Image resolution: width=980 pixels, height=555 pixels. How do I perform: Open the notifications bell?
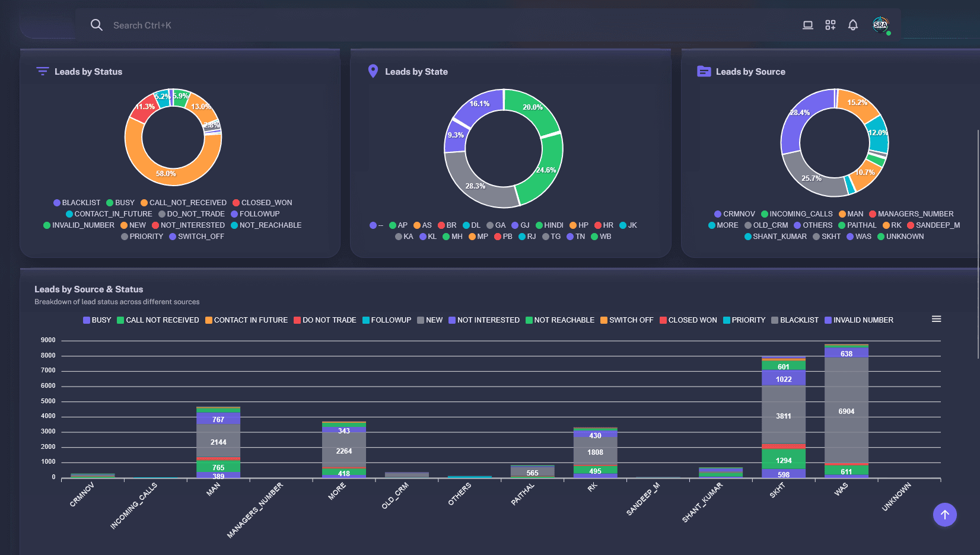[852, 25]
